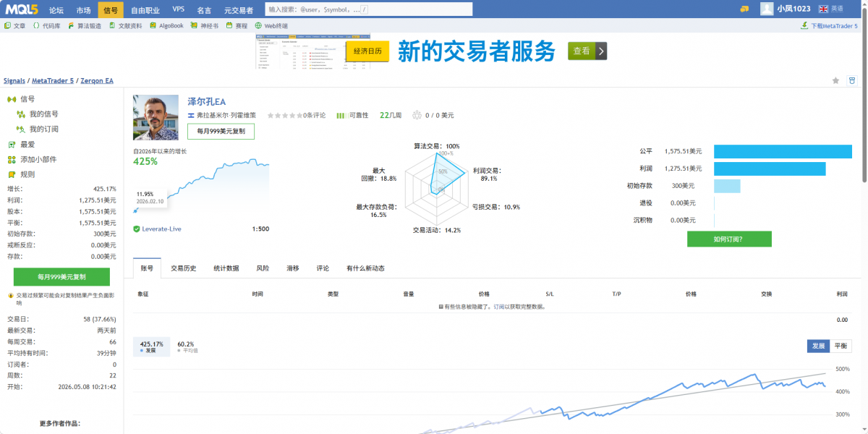Image resolution: width=868 pixels, height=434 pixels.
Task: Click the signal author profile photo
Action: [x=156, y=117]
